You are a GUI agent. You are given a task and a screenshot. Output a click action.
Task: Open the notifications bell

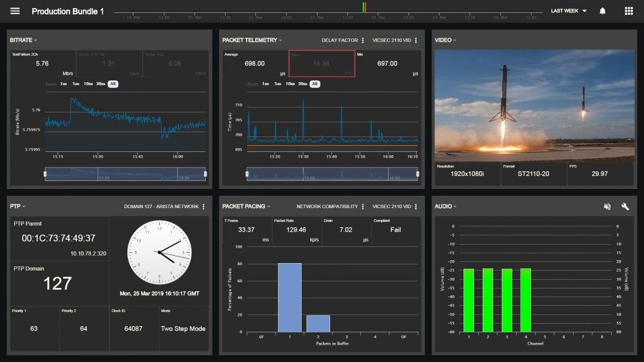(x=603, y=11)
